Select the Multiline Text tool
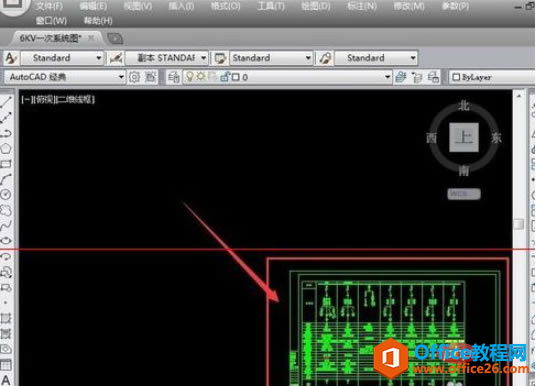Viewport: 536px width, 386px height. pos(6,380)
